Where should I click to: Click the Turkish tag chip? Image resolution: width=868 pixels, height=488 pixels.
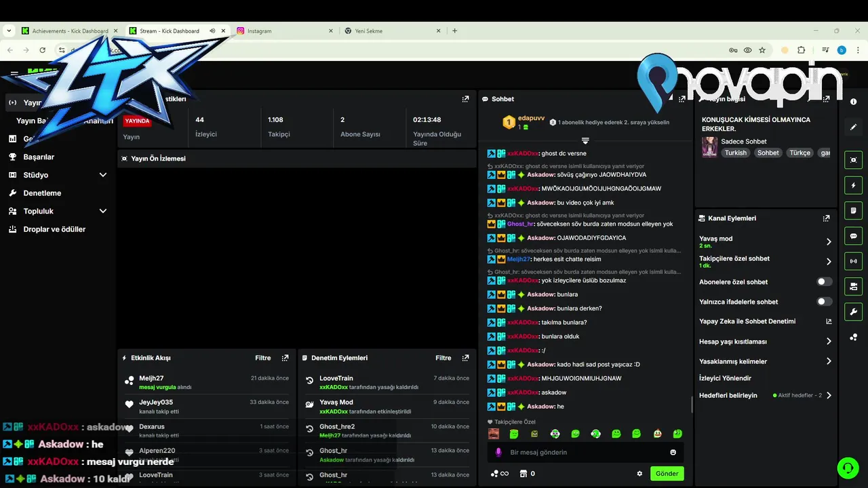click(x=735, y=152)
